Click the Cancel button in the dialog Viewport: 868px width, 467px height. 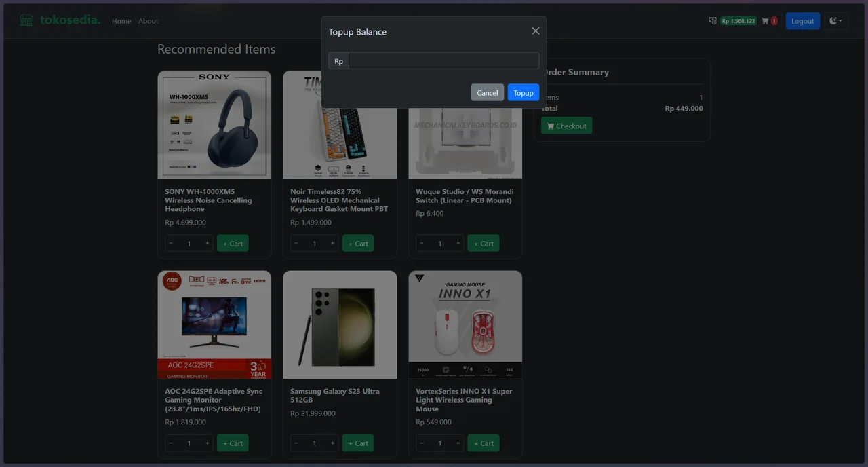pos(488,93)
